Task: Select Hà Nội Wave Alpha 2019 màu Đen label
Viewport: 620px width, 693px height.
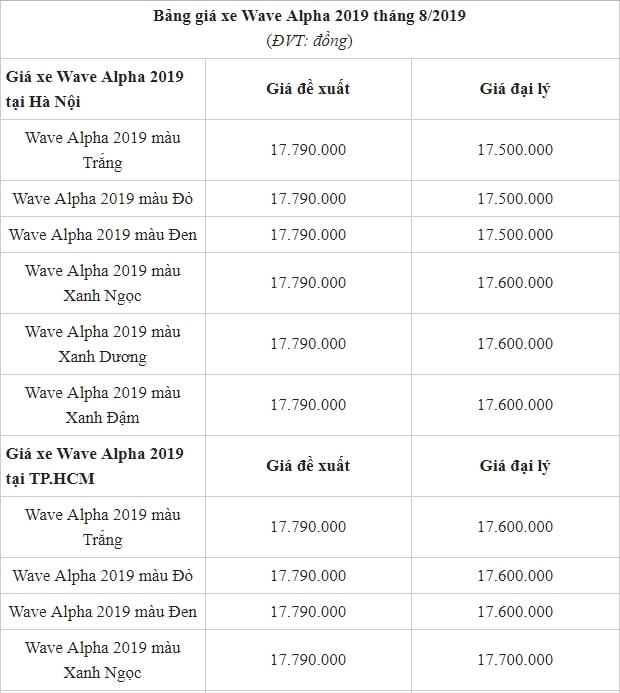Action: pos(103,234)
